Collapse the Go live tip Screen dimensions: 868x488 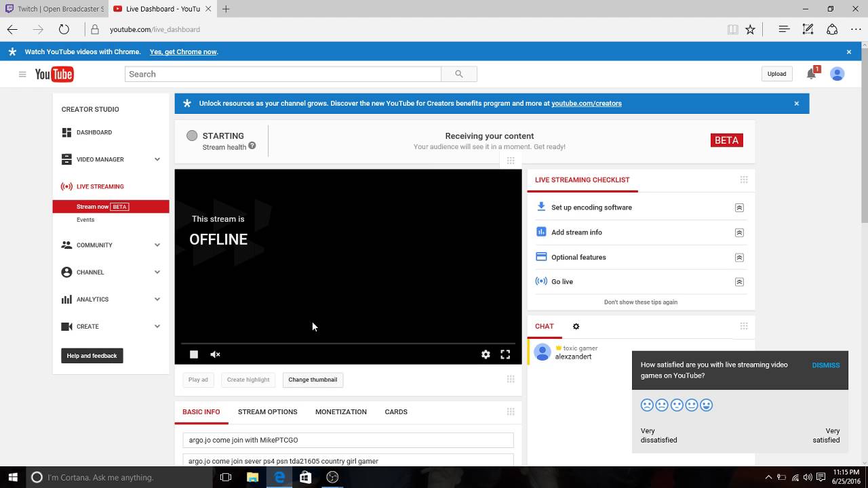click(739, 282)
